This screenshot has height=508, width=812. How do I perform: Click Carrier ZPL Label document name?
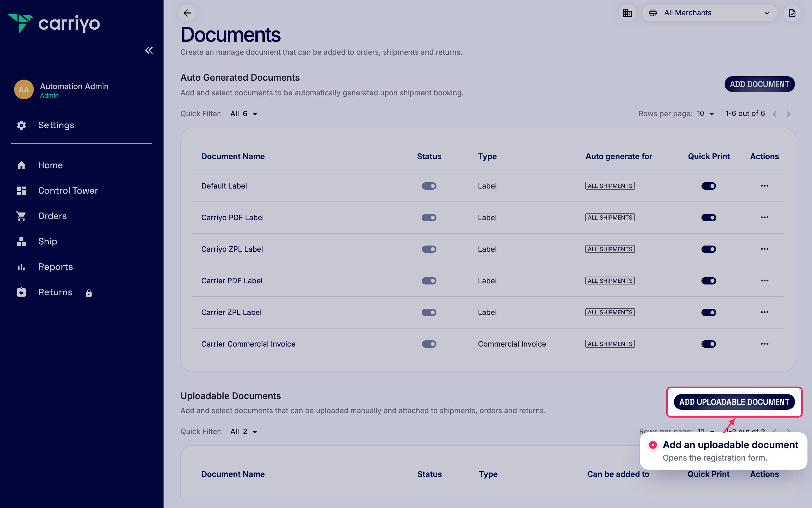tap(231, 312)
